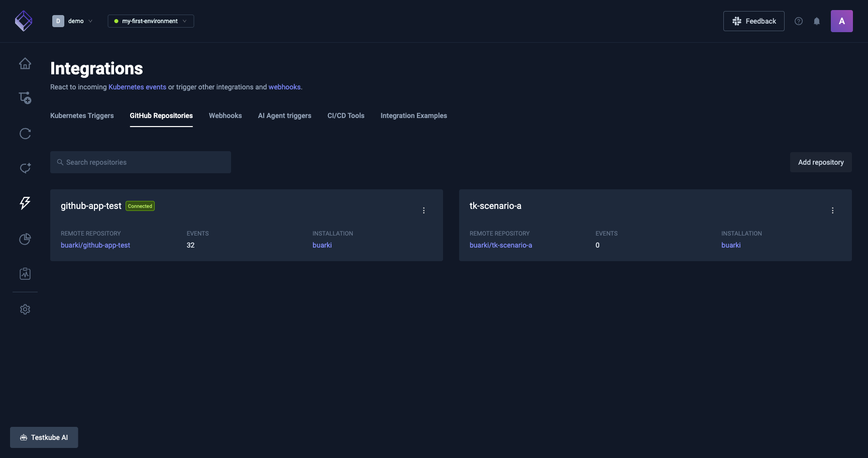The height and width of the screenshot is (458, 868).
Task: Switch to AI Agent triggers tab
Action: (x=285, y=116)
